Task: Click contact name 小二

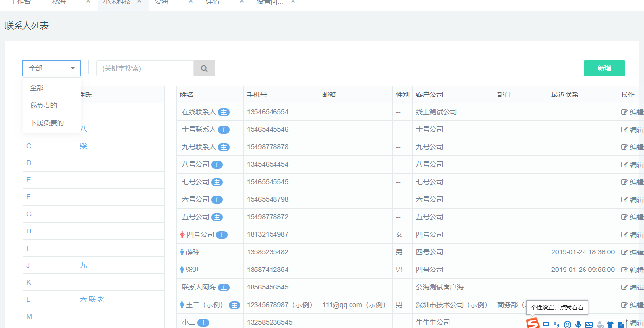Action: pos(189,322)
